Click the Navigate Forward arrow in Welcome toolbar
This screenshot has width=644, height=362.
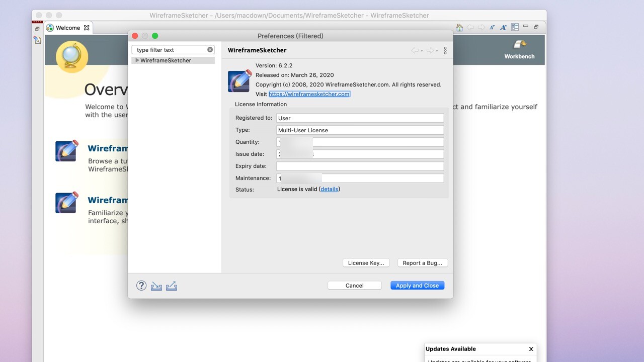(x=481, y=28)
